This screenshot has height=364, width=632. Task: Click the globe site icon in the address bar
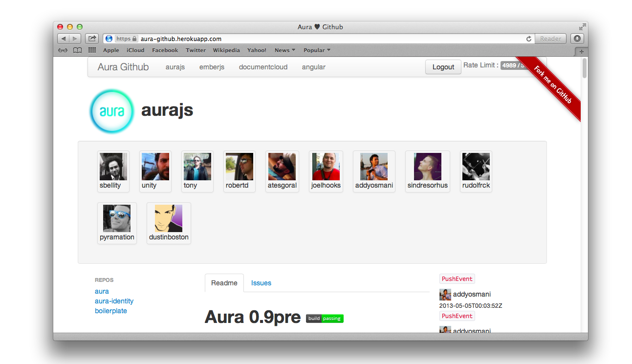(109, 39)
